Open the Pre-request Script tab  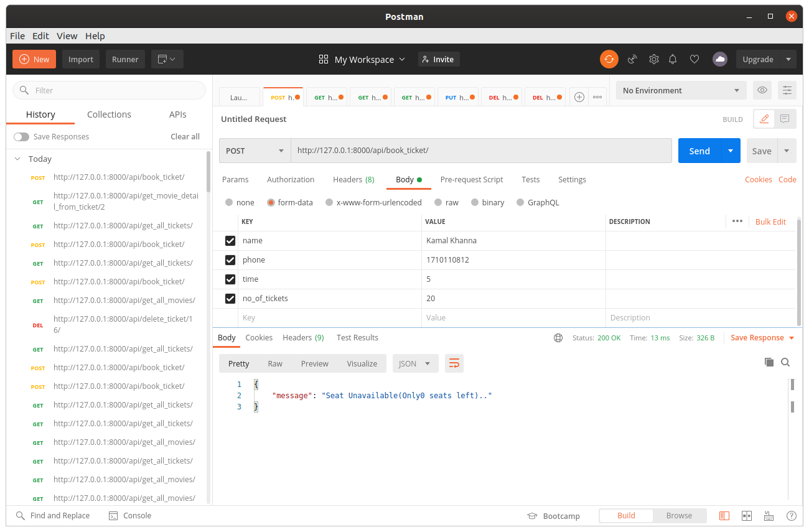472,179
